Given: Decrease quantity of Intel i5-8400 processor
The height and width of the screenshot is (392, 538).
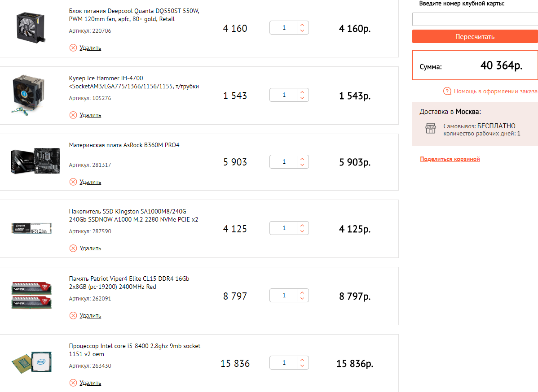Looking at the screenshot, I should point(302,366).
